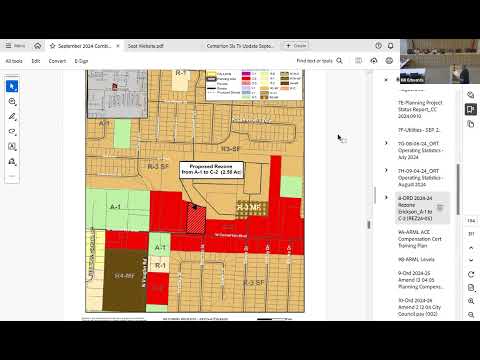Screen dimensions: 480x360
Task: Open bookmark 10-Ord 2024-26 City Council pay
Action: pyautogui.click(x=419, y=307)
